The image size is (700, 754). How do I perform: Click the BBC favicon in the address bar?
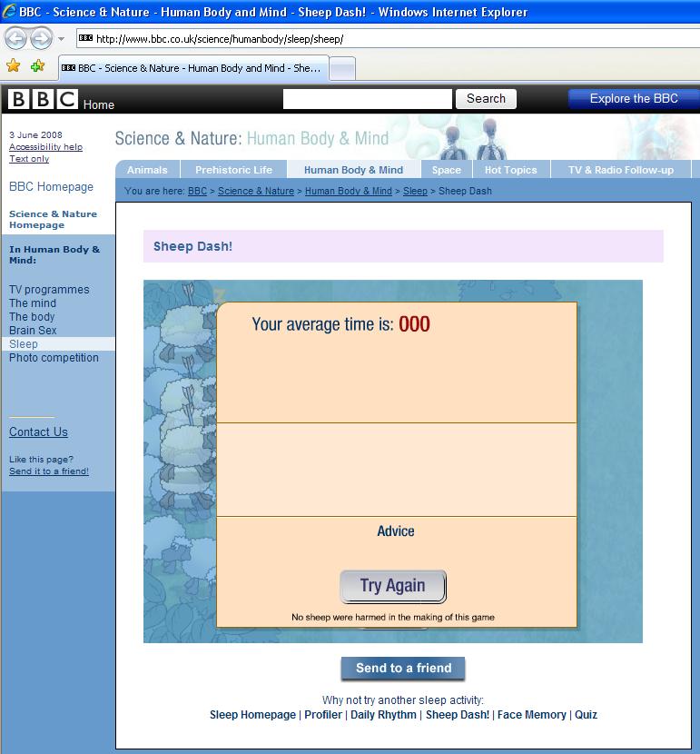click(85, 38)
